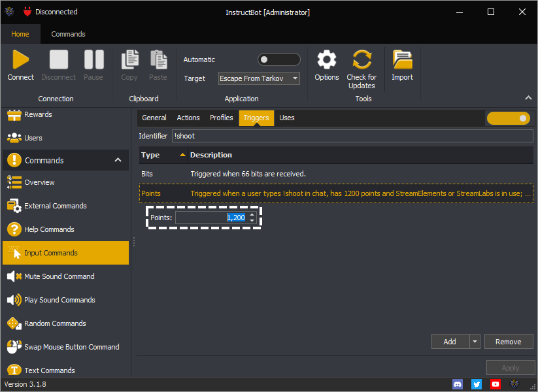538x392 pixels.
Task: Open the Profiles tab
Action: pyautogui.click(x=222, y=118)
